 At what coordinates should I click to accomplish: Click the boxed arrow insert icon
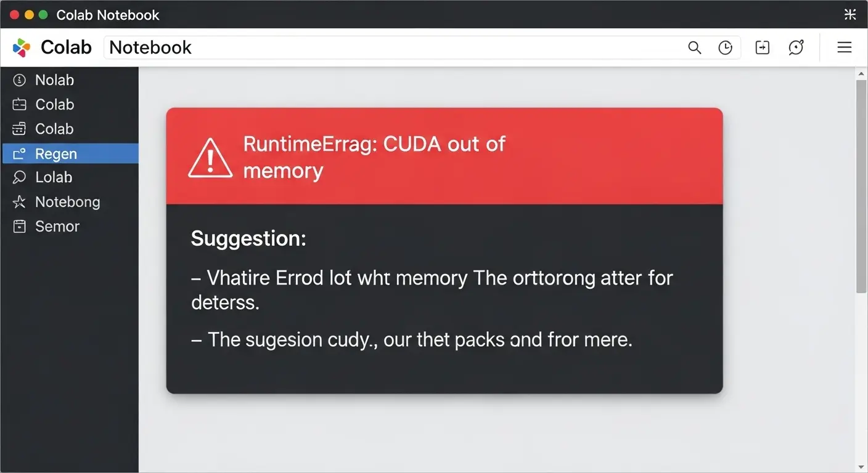click(x=763, y=48)
